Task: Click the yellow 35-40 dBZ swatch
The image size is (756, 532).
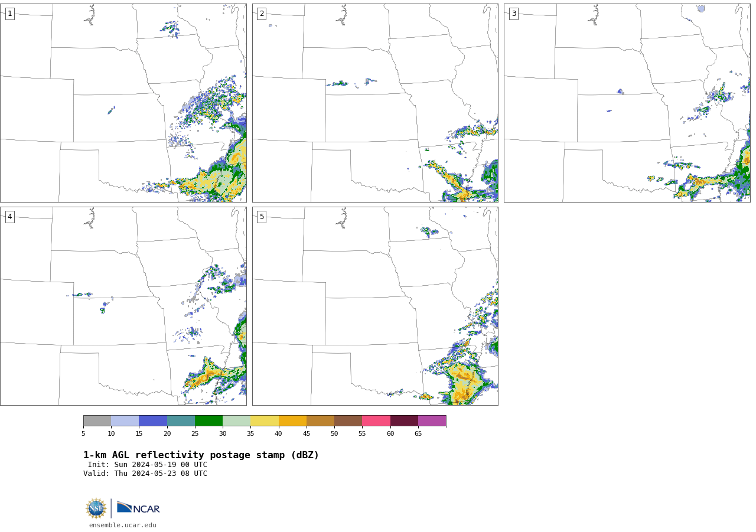Action: coord(265,421)
